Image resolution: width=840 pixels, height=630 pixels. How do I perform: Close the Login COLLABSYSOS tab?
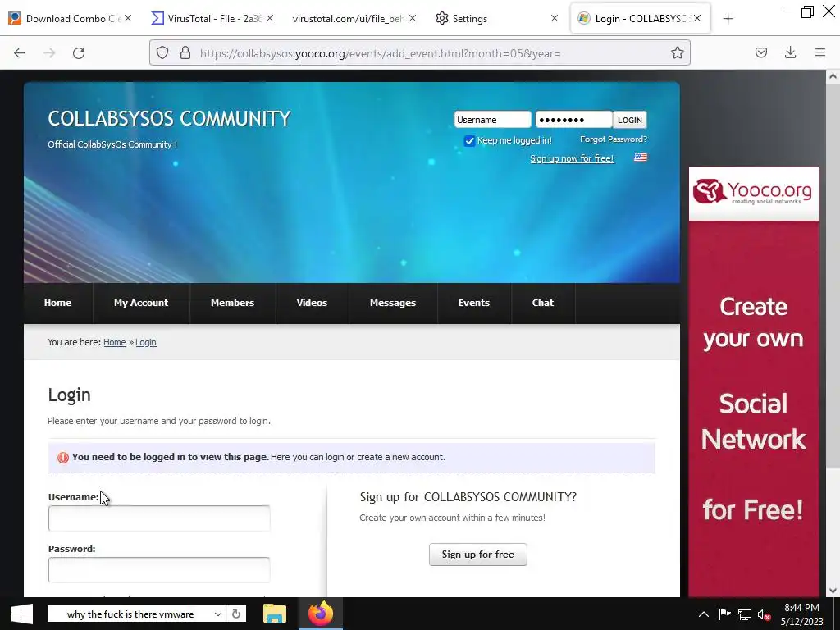[697, 18]
